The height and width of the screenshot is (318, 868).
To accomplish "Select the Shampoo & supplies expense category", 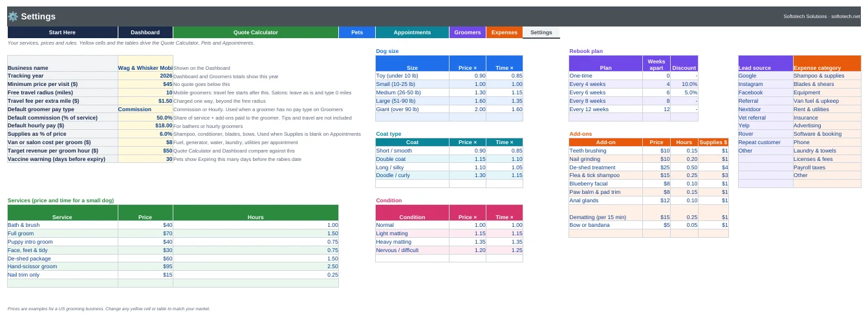I will (x=827, y=76).
